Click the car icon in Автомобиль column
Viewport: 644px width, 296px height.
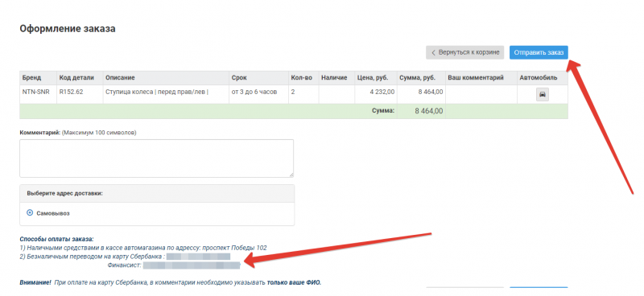(542, 95)
